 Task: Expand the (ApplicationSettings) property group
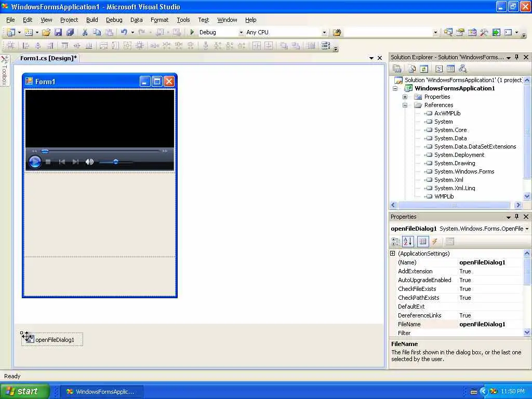pos(393,254)
